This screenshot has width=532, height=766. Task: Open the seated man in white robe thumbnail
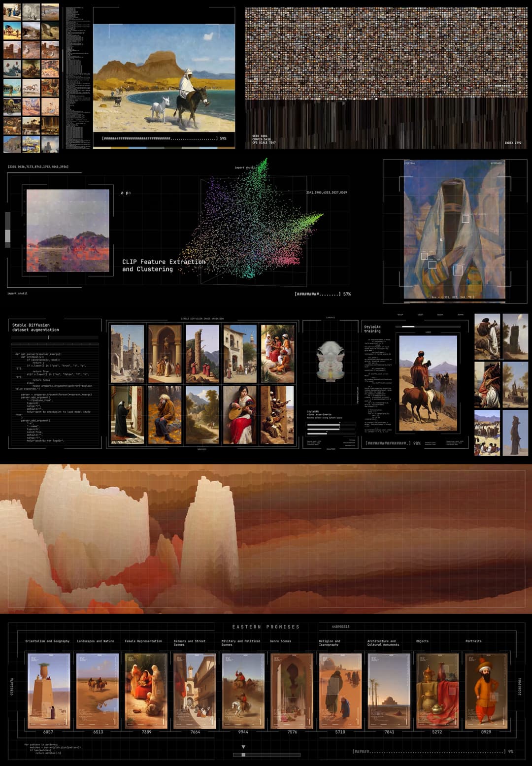click(487, 336)
